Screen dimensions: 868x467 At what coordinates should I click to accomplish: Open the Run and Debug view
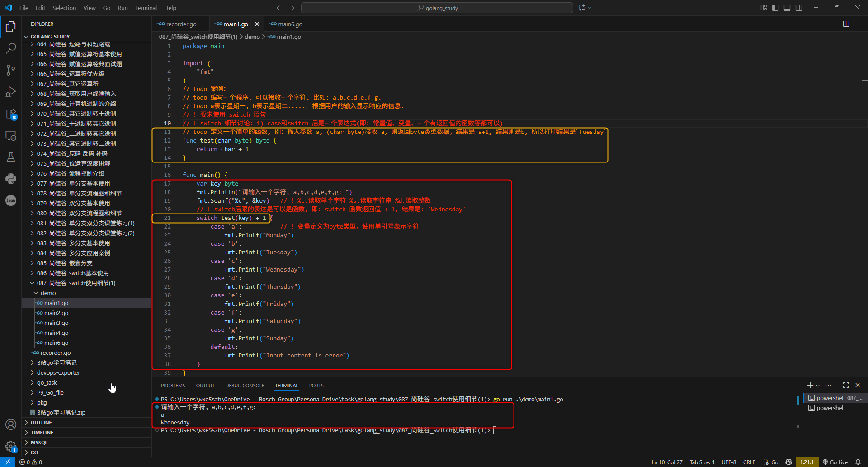tap(11, 92)
